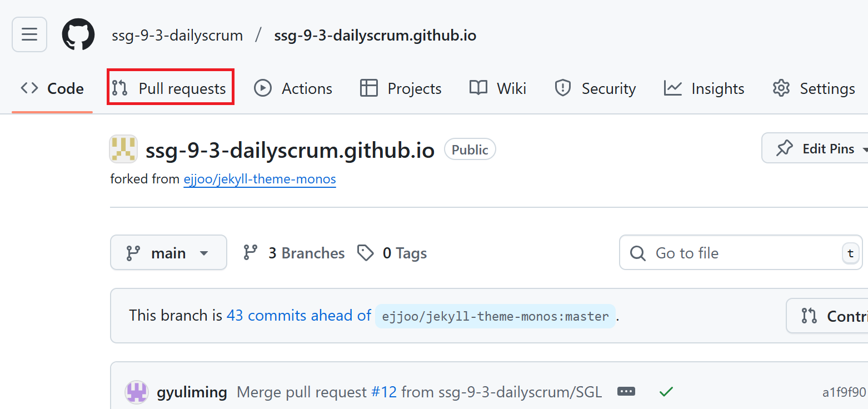868x409 pixels.
Task: Open the main branch dropdown
Action: pos(168,253)
